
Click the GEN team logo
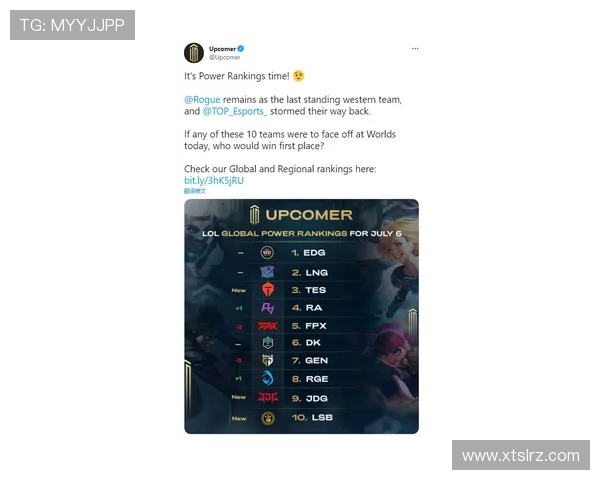pos(267,360)
